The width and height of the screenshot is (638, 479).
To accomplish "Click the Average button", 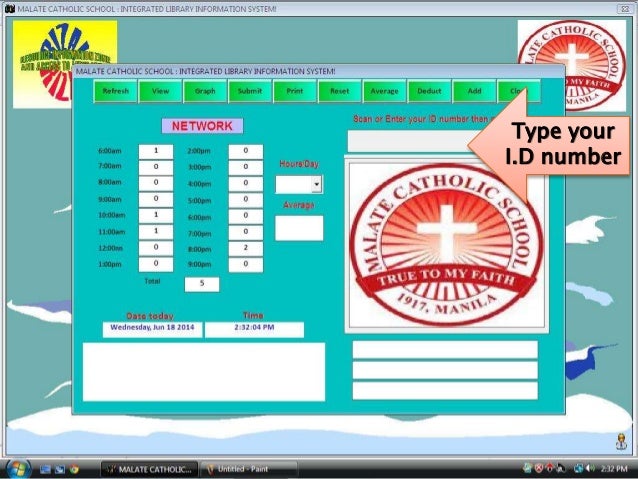I will [x=385, y=91].
